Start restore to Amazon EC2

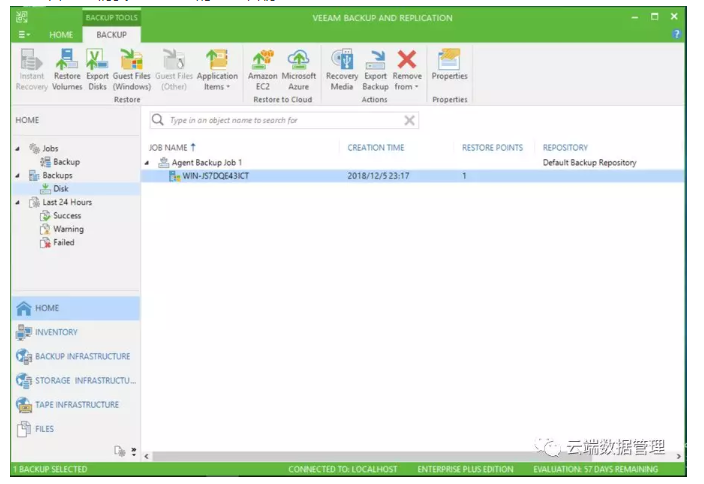(263, 70)
